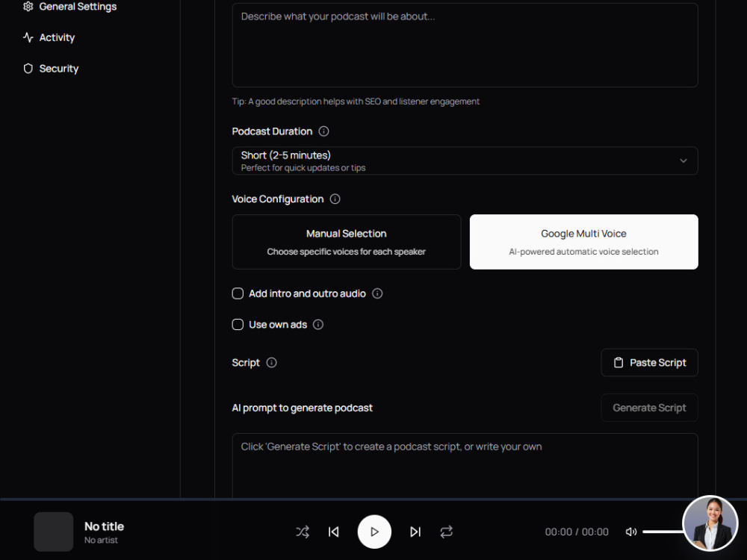Screen dimensions: 747x560
Task: Focus the AI prompt script text area
Action: click(465, 465)
